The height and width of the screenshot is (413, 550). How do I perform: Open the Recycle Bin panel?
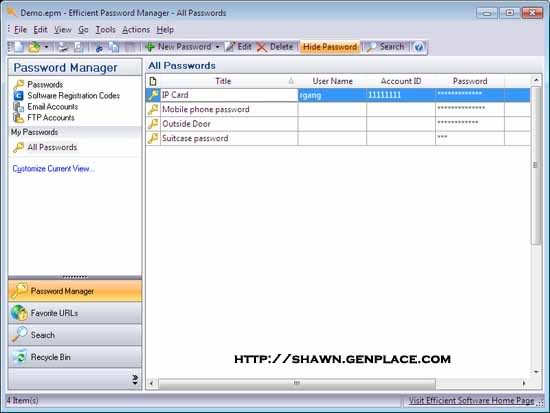coord(75,357)
